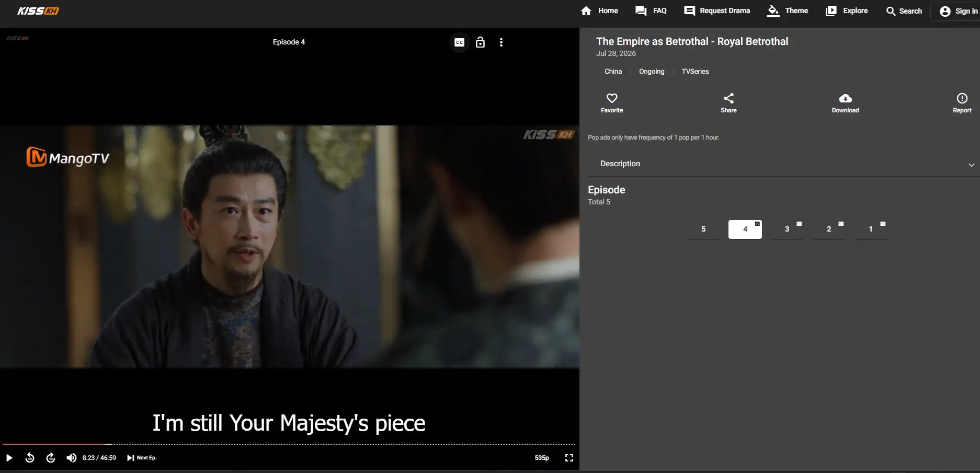Screen dimensions: 980x473
Task: Select episode 3
Action: [x=787, y=229]
